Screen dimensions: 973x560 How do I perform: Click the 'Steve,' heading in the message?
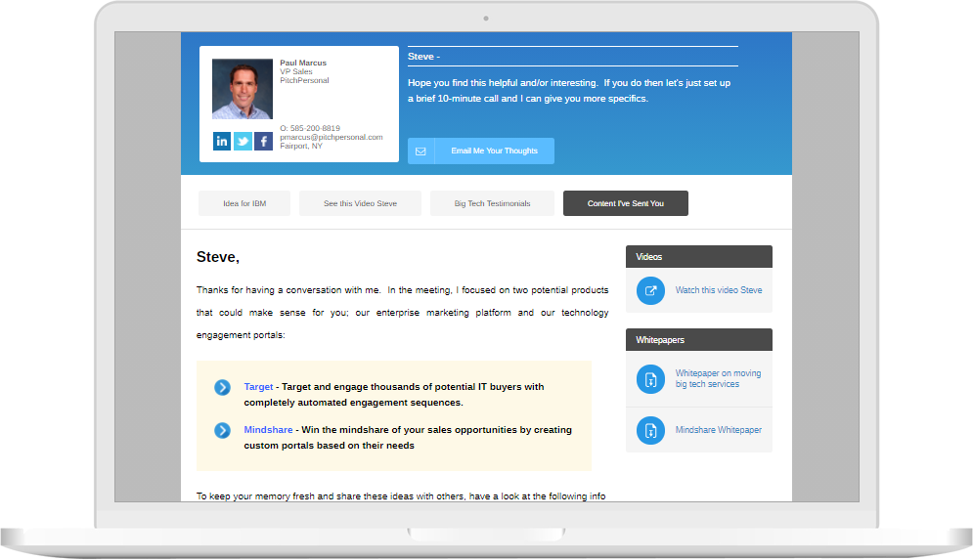pyautogui.click(x=218, y=257)
